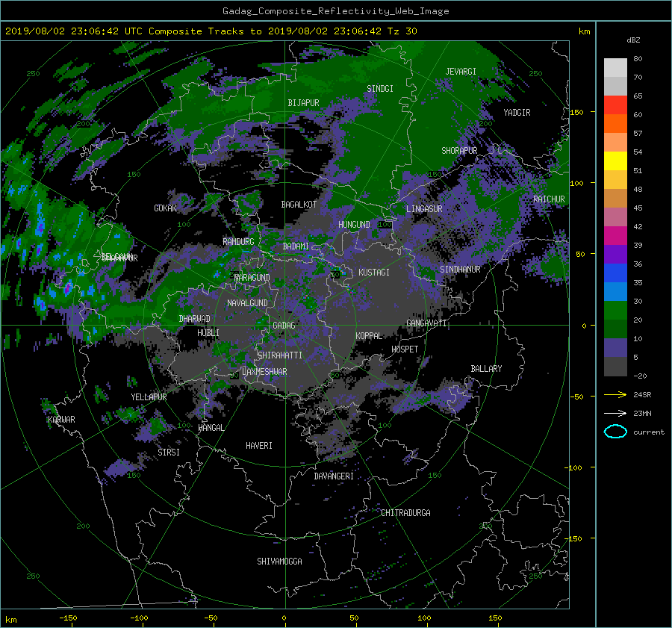Viewport: 672px width, 628px height.
Task: Click the -150 tick on bottom axis
Action: (x=68, y=618)
